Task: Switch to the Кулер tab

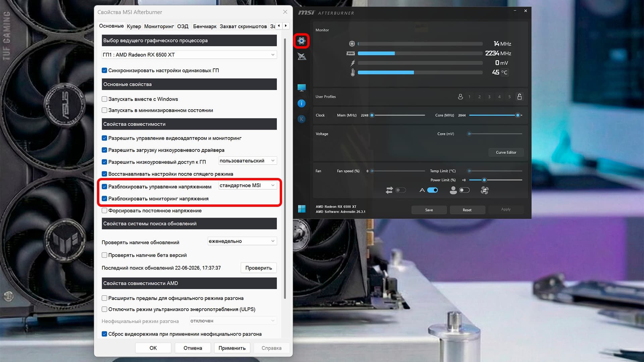Action: click(134, 26)
